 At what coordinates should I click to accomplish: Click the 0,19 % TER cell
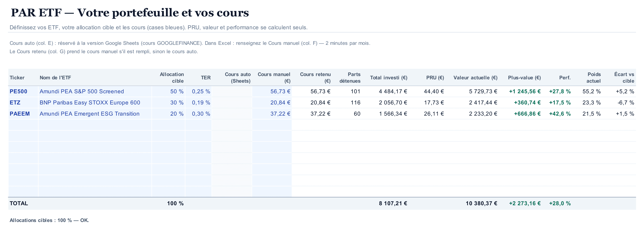tap(199, 103)
